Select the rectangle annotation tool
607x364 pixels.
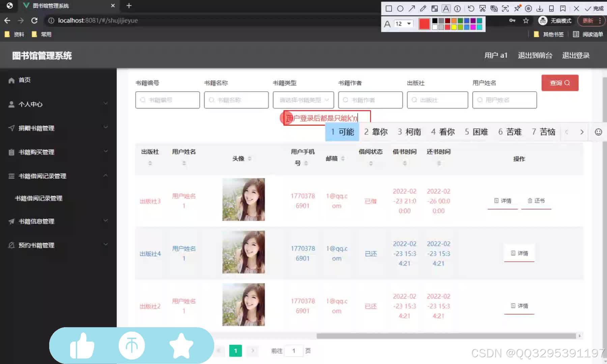pyautogui.click(x=388, y=8)
